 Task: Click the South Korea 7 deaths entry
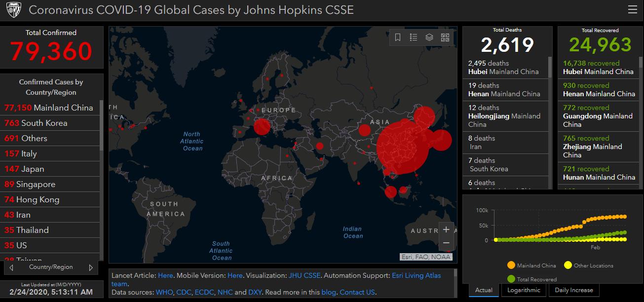pyautogui.click(x=505, y=165)
